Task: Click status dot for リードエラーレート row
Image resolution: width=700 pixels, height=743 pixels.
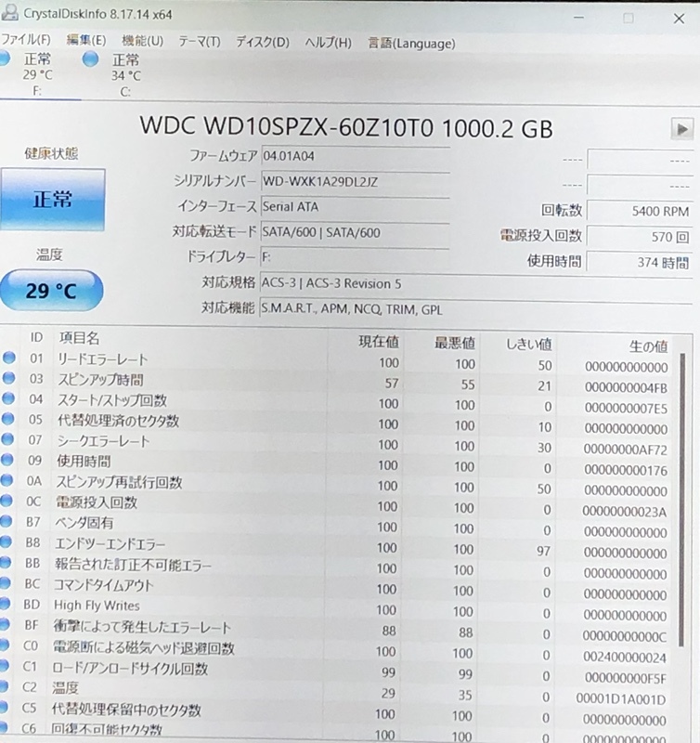Action: click(8, 358)
